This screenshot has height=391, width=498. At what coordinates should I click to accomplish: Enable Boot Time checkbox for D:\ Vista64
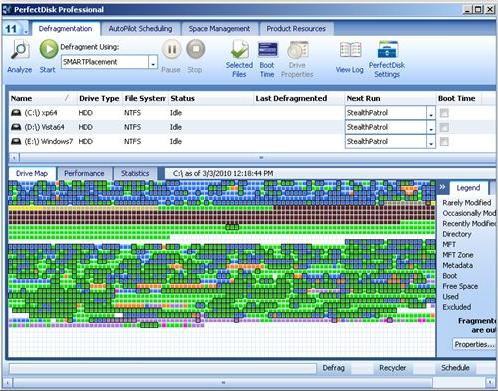444,128
